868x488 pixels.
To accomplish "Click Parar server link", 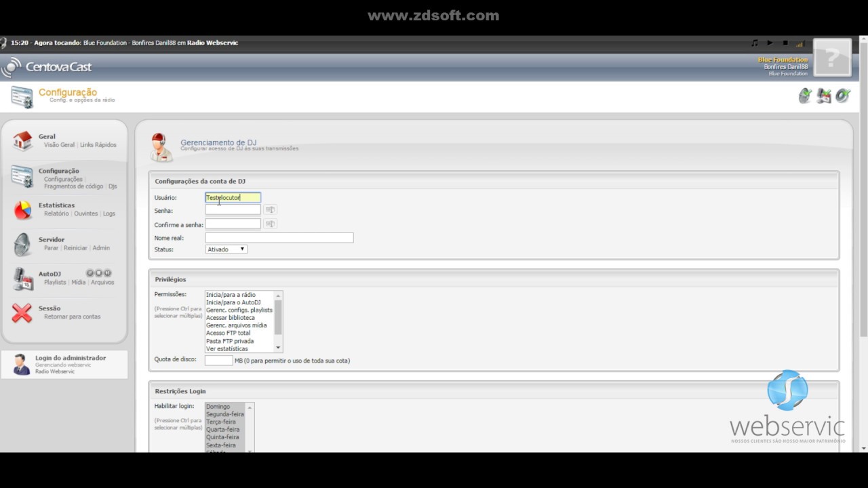I will point(52,248).
